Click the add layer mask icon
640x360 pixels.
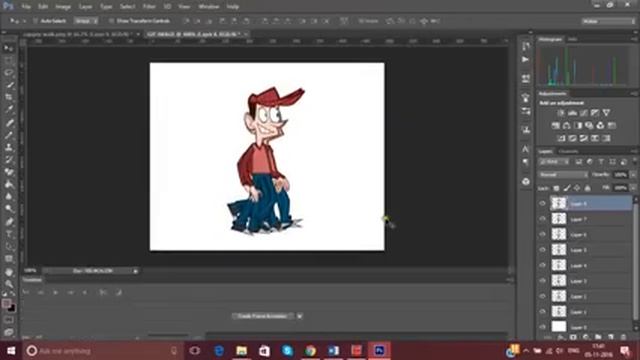click(573, 337)
